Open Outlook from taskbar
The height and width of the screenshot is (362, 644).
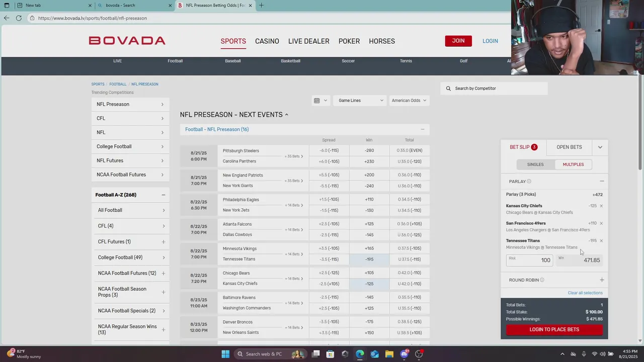pos(374,354)
